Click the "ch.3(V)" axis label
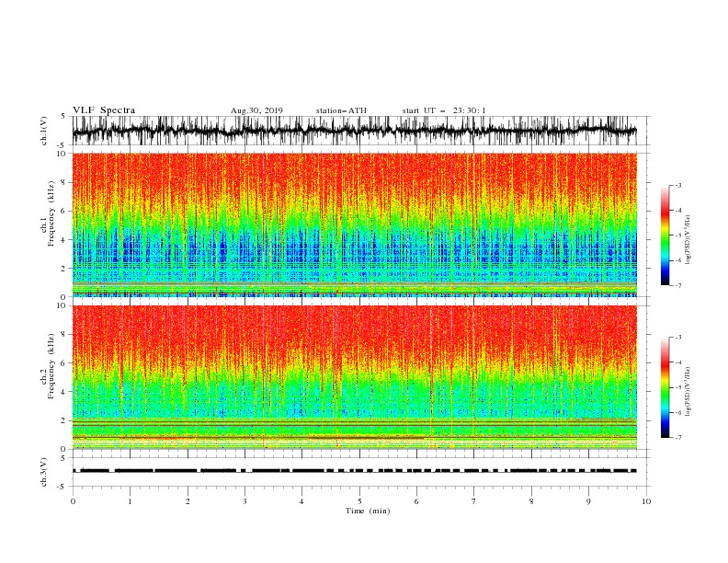This screenshot has width=728, height=563. (44, 472)
